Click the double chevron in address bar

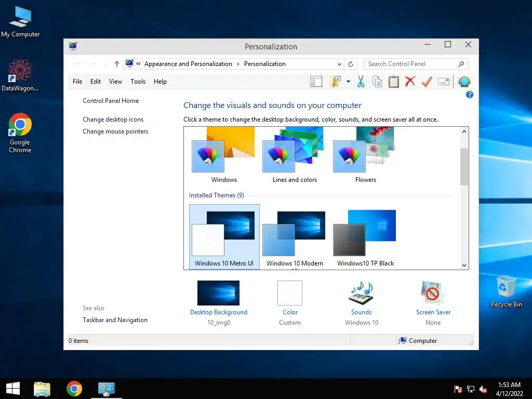[x=138, y=63]
